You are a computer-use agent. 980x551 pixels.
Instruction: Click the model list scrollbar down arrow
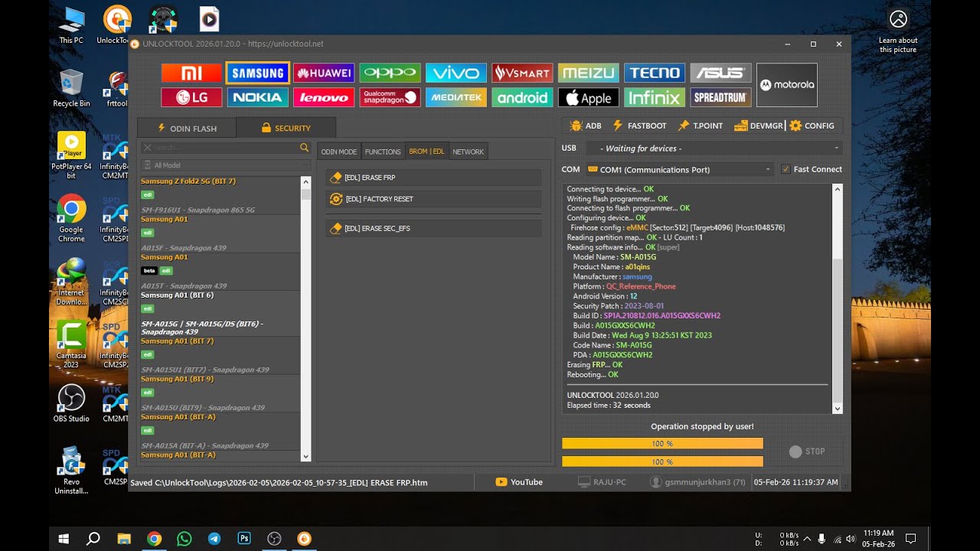click(306, 456)
